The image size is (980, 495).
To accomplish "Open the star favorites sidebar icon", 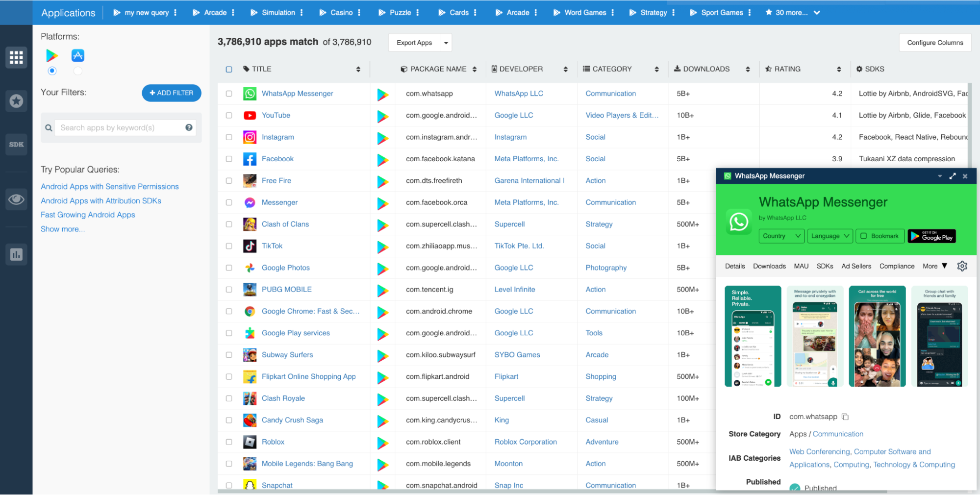I will coord(16,101).
